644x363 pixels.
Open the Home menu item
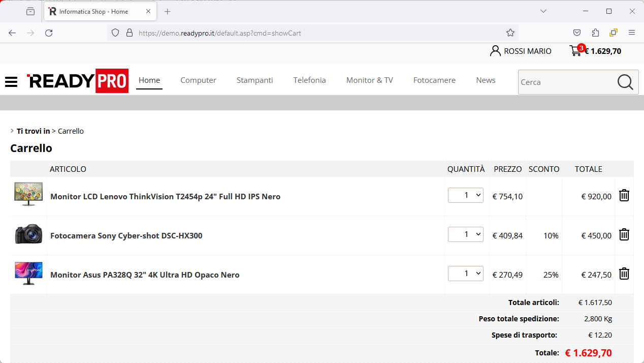click(149, 80)
